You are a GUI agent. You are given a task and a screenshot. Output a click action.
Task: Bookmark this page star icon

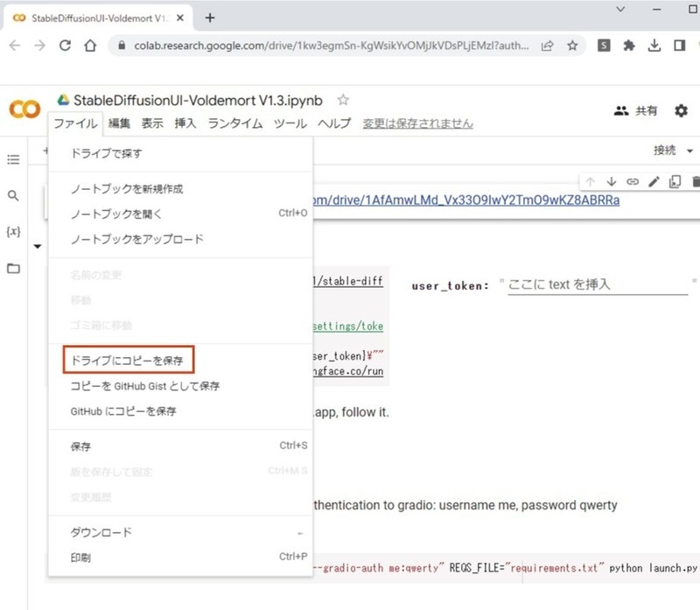pos(572,46)
